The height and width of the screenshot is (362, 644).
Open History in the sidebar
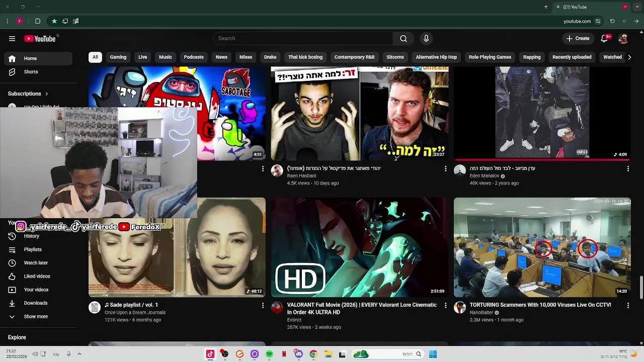(38, 236)
